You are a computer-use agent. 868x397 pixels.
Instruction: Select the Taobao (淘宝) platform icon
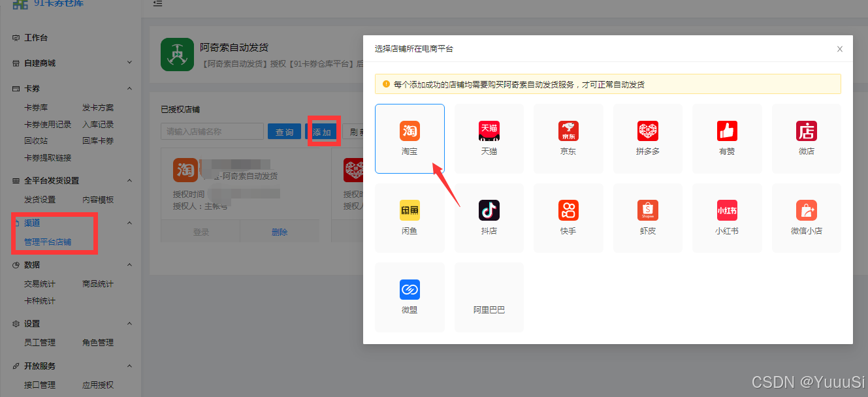pos(410,131)
